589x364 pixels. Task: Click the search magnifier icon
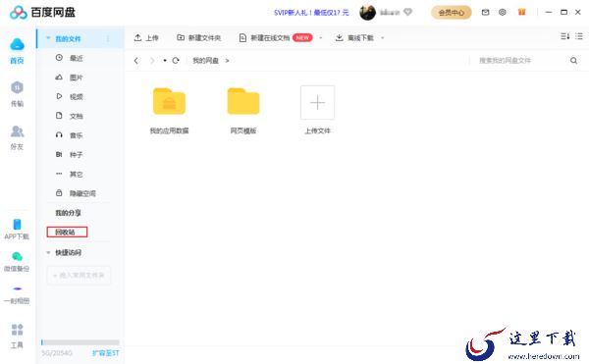coord(573,61)
